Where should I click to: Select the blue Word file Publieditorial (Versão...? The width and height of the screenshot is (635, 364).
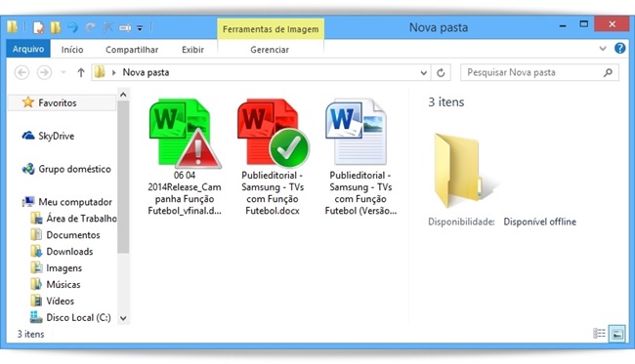tap(357, 132)
